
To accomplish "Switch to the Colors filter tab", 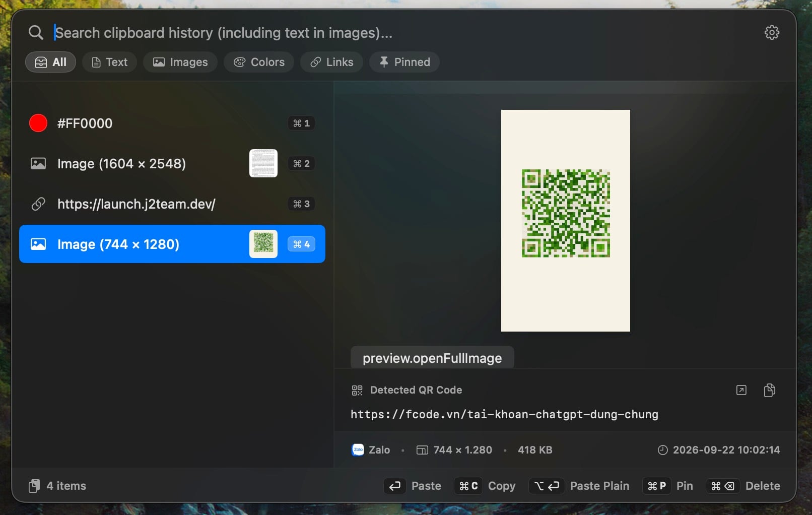I will click(259, 62).
